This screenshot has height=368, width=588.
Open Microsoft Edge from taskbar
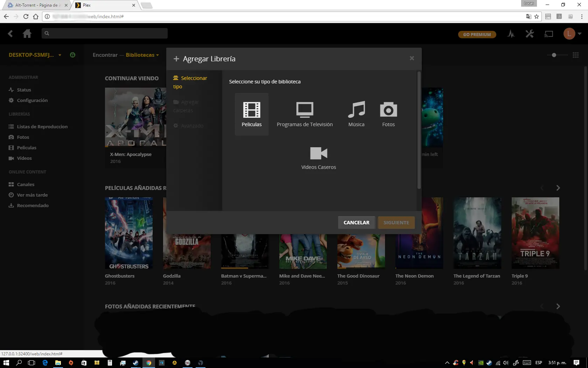click(45, 363)
